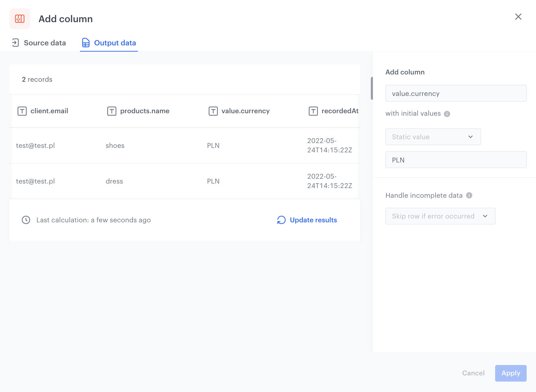Click the clock icon near Last calculation
The width and height of the screenshot is (536, 392).
[26, 220]
